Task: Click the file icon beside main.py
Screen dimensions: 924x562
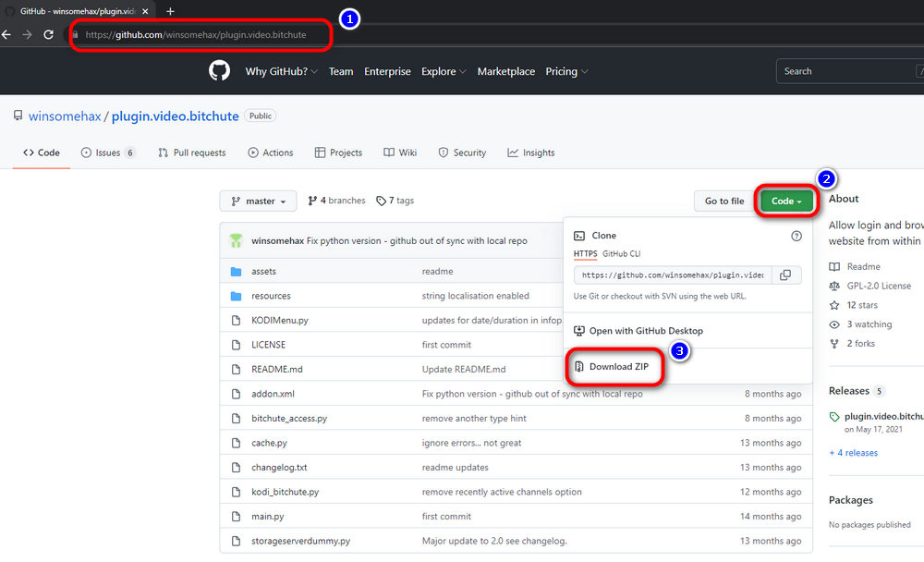Action: coord(237,517)
